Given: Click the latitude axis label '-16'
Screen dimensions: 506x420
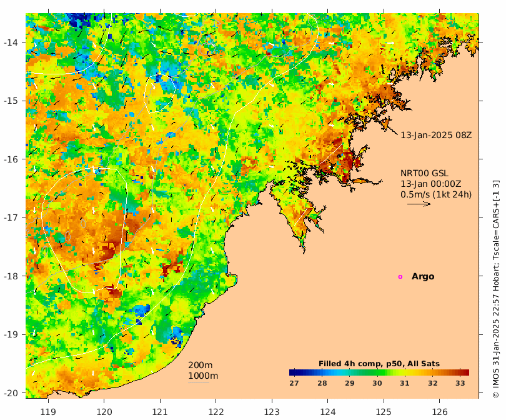Looking at the screenshot, I should tap(11, 159).
